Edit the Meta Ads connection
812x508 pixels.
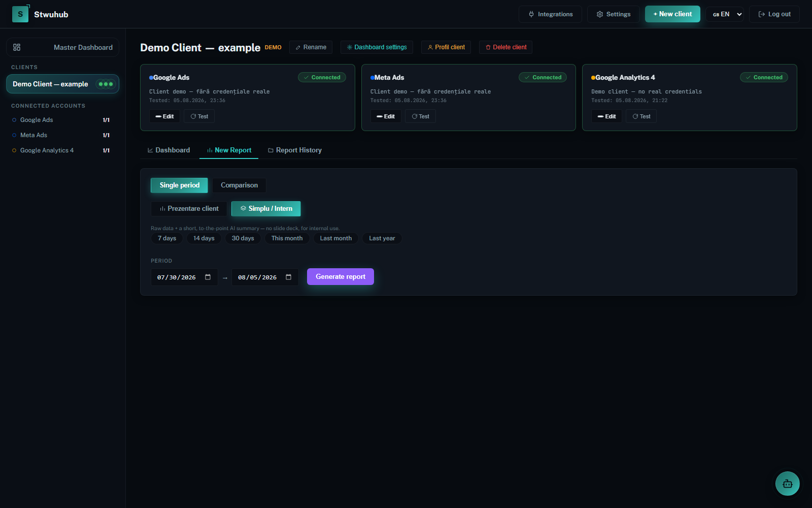point(386,116)
